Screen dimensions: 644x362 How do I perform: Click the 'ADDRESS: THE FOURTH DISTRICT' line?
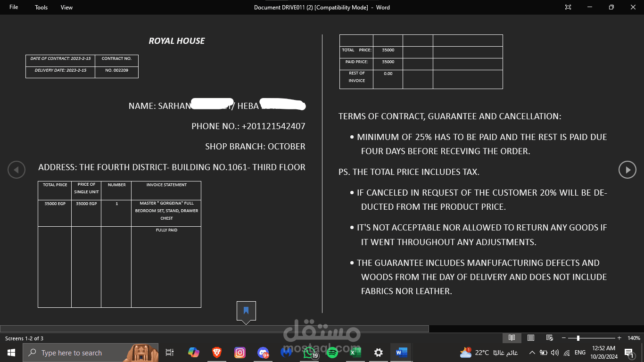pos(172,167)
